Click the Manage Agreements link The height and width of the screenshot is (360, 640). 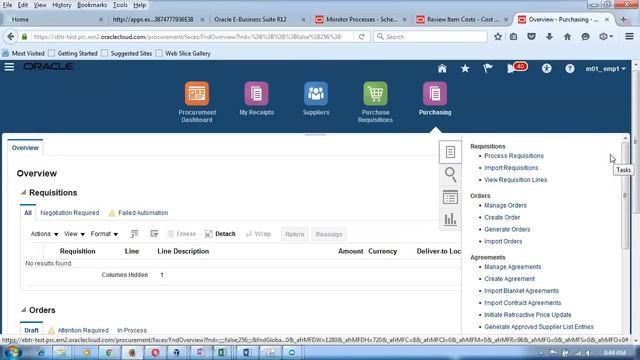513,267
